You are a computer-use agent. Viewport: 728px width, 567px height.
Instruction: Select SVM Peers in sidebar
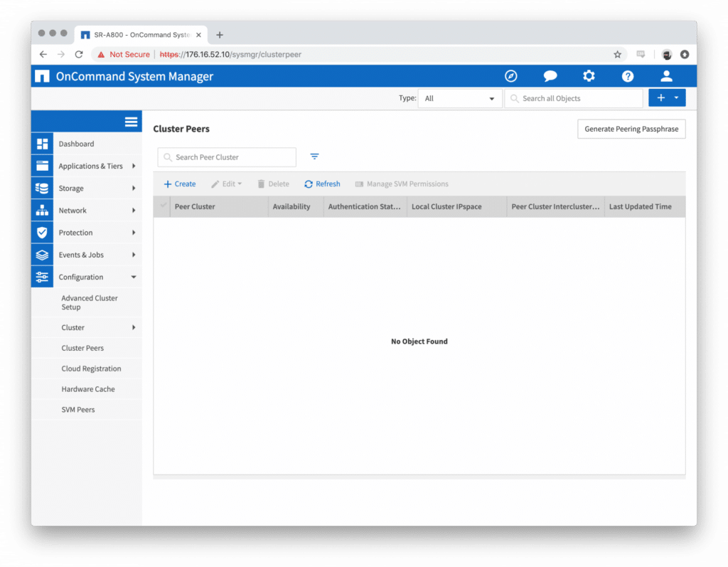pyautogui.click(x=78, y=410)
